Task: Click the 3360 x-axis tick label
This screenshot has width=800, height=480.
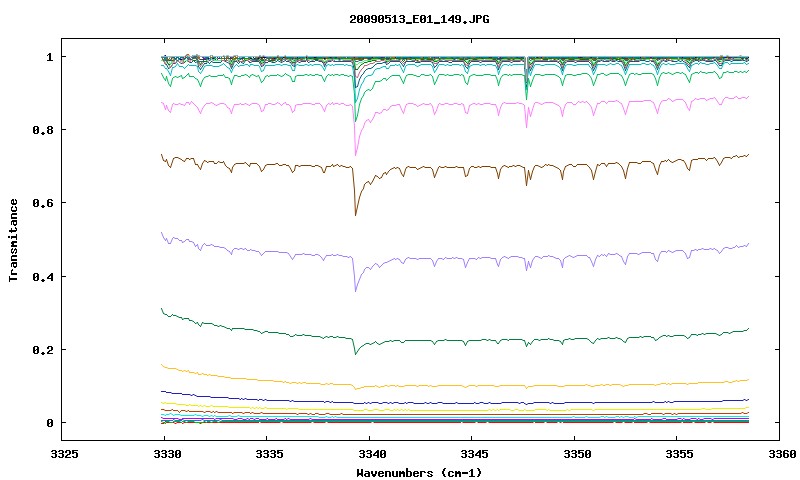Action: (x=782, y=454)
